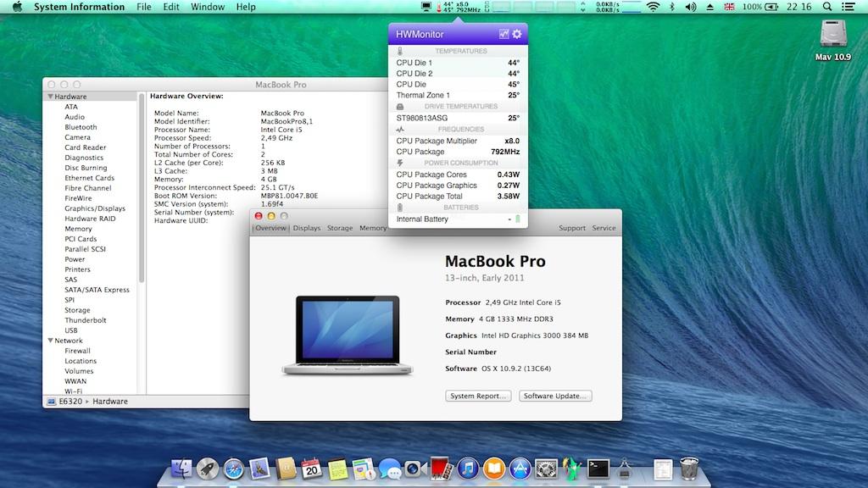This screenshot has width=868, height=488.
Task: Collapse the Network tree section
Action: tap(50, 341)
